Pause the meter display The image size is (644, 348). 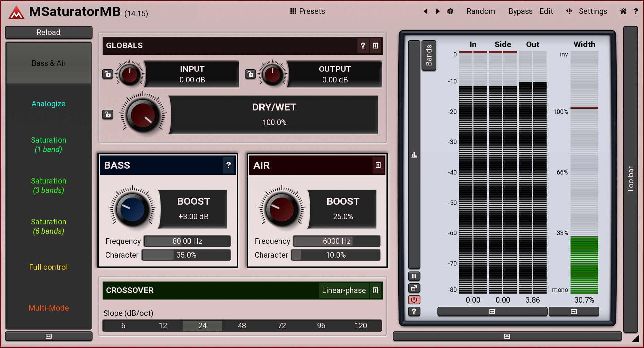tap(414, 276)
